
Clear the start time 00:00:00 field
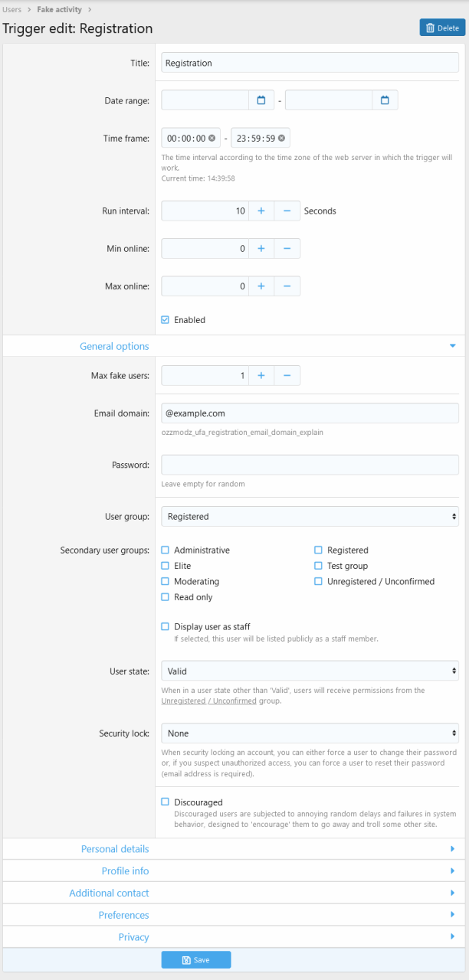pos(212,138)
